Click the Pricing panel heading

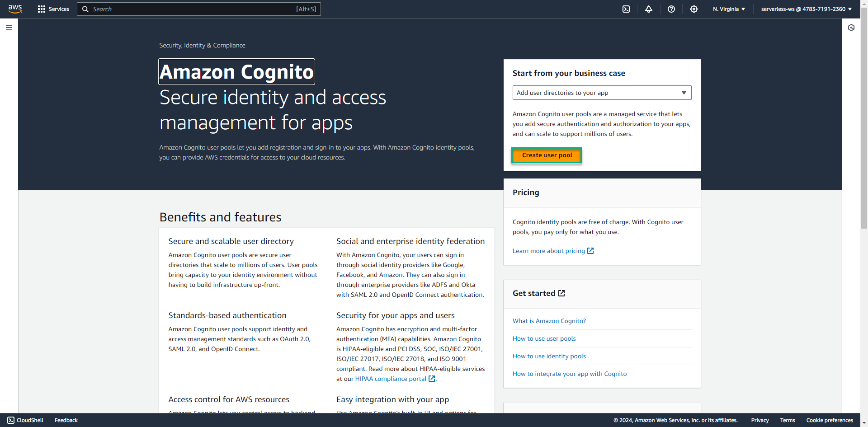tap(526, 192)
